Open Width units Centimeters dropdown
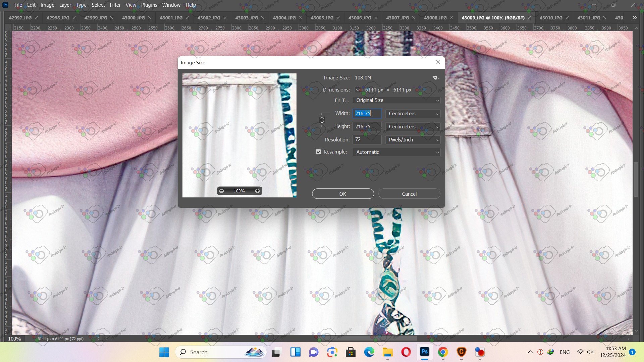Image resolution: width=644 pixels, height=362 pixels. pyautogui.click(x=413, y=114)
